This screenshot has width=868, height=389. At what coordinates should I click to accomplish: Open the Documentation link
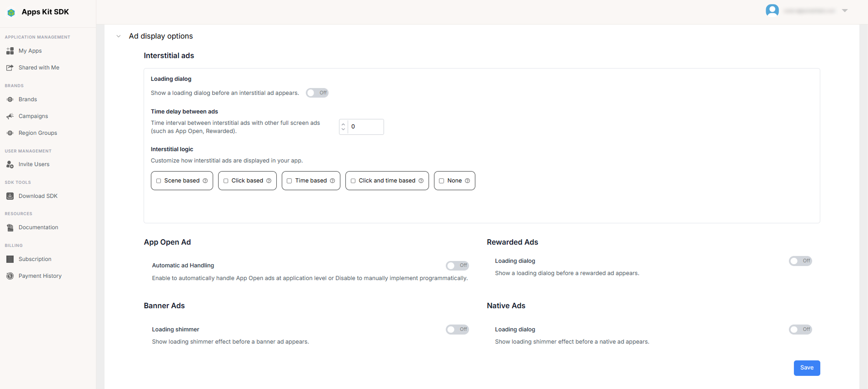(x=38, y=227)
